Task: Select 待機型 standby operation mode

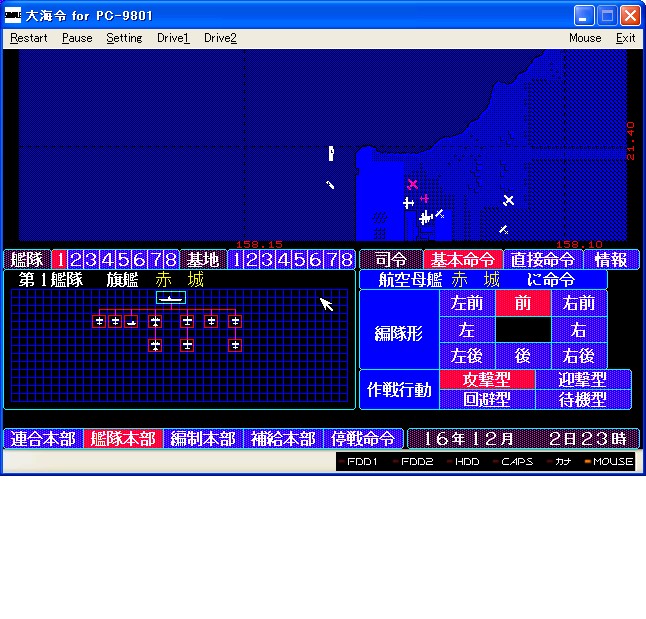Action: [583, 399]
